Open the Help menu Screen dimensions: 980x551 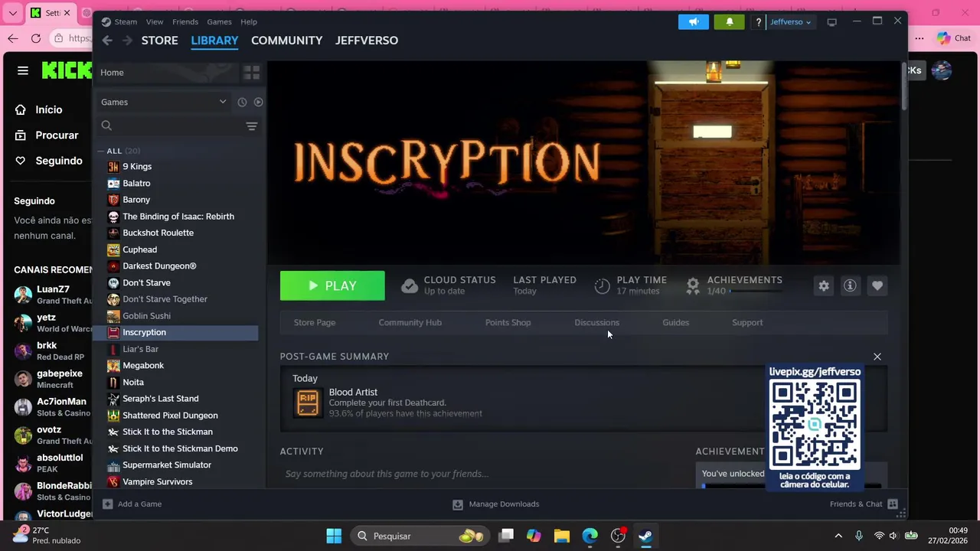(249, 21)
